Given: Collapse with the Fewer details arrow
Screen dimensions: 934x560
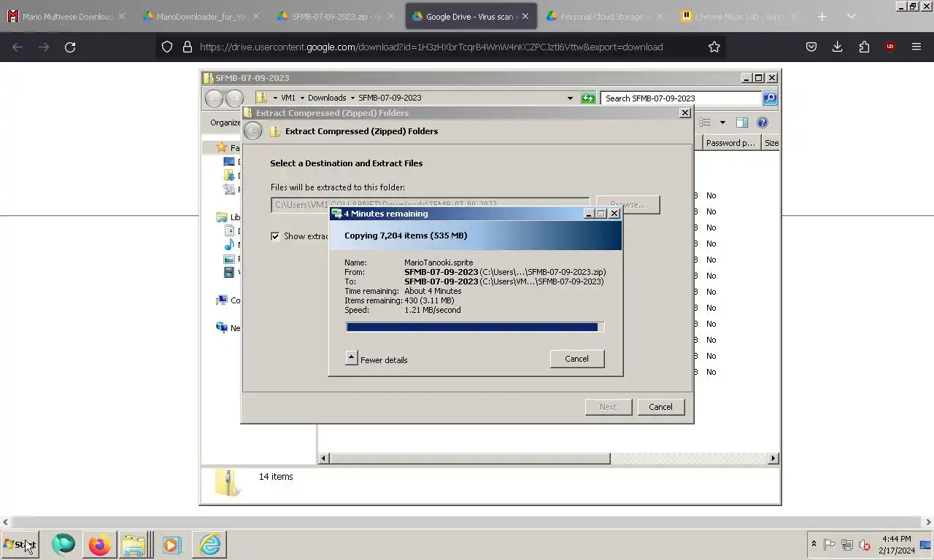Looking at the screenshot, I should pos(351,359).
